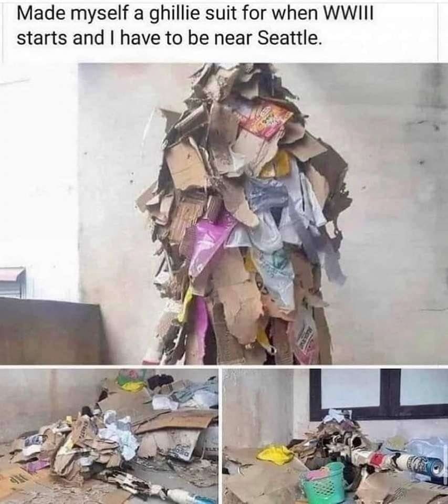Viewport: 448px width, 504px height.
Task: Select the yellow bag beside the green basket
Action: coord(275,454)
